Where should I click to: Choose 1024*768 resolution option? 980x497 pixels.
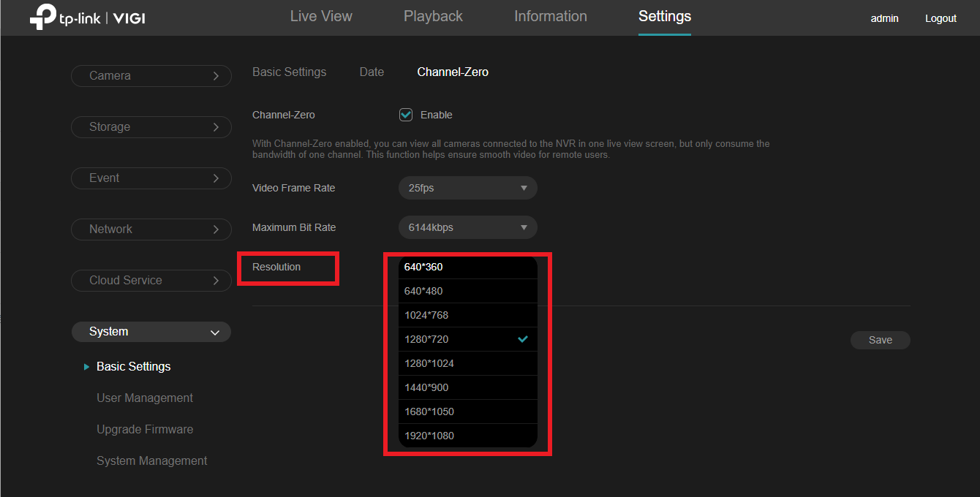coord(468,315)
